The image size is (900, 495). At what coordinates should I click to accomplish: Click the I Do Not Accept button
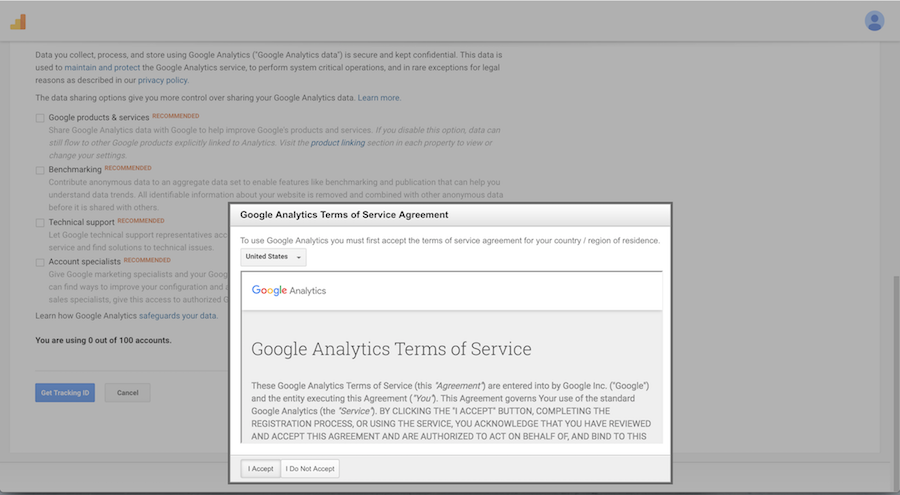[310, 469]
